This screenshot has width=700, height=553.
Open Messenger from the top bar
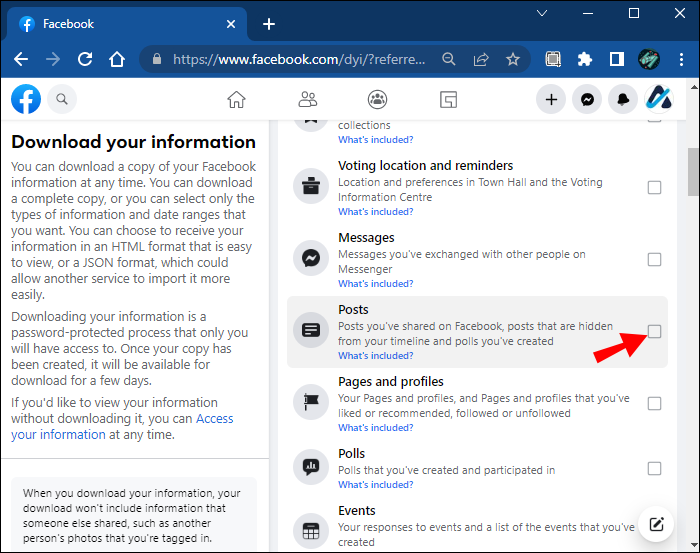588,99
